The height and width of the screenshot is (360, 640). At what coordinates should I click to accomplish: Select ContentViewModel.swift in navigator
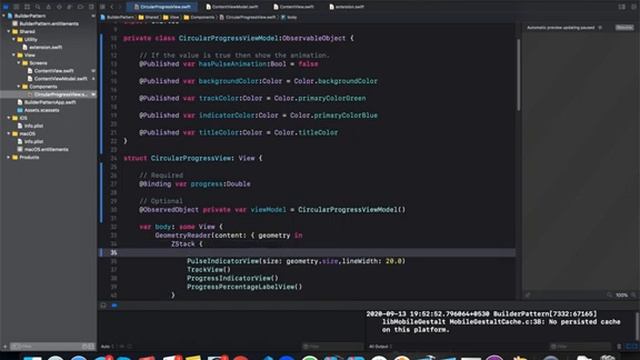point(60,79)
